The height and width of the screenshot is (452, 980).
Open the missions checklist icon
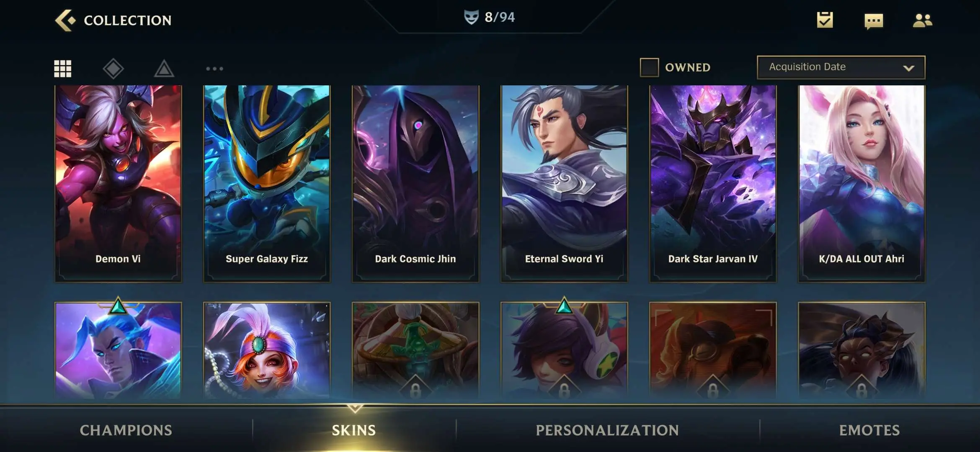(825, 20)
